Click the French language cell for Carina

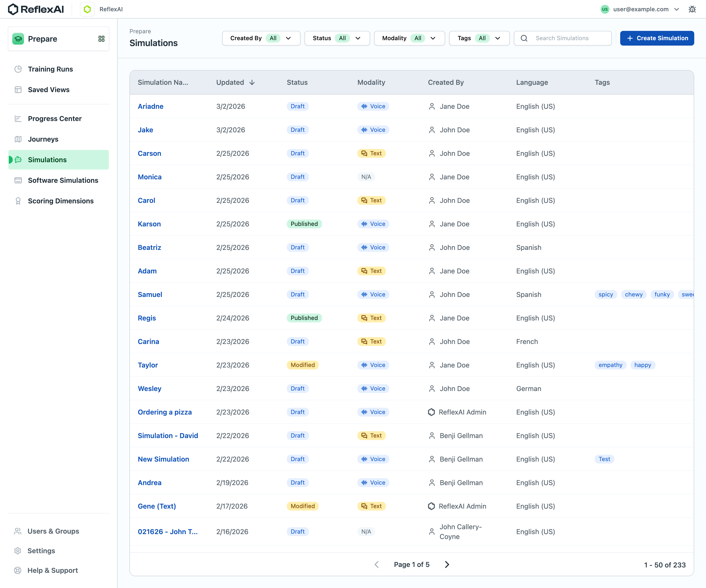point(527,342)
